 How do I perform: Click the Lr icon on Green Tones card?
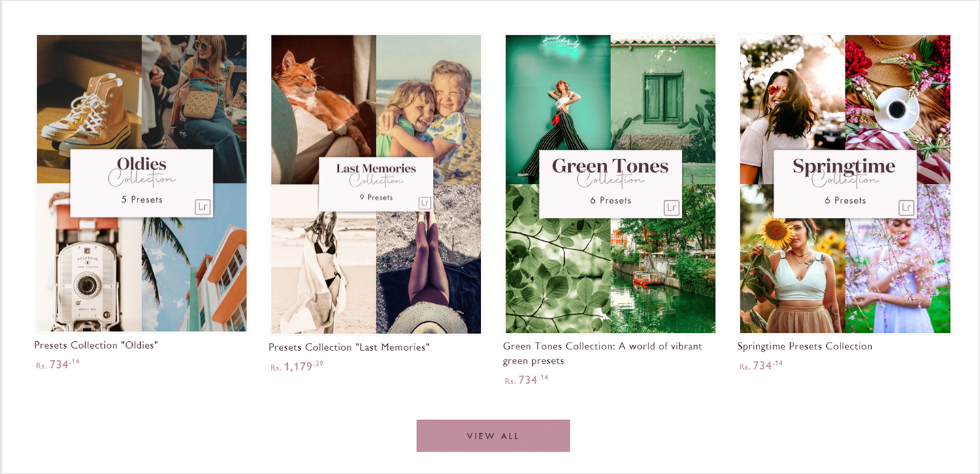pyautogui.click(x=672, y=208)
